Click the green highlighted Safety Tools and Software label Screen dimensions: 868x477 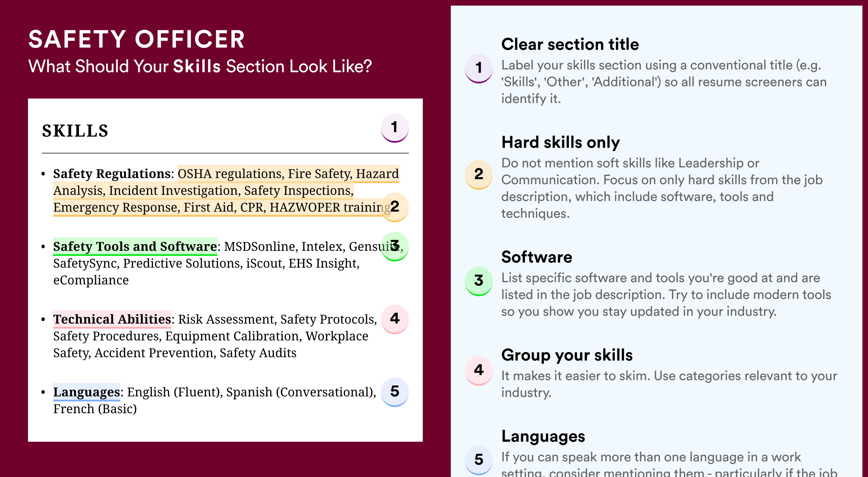click(135, 247)
